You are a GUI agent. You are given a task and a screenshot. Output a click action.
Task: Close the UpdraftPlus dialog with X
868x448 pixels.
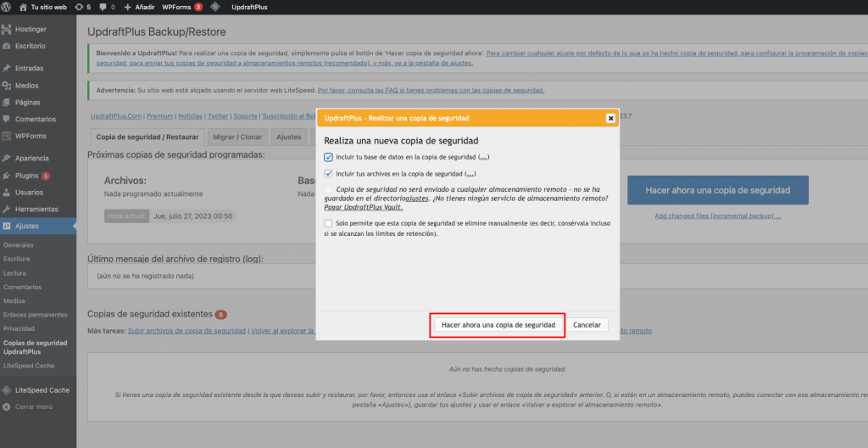(x=610, y=118)
